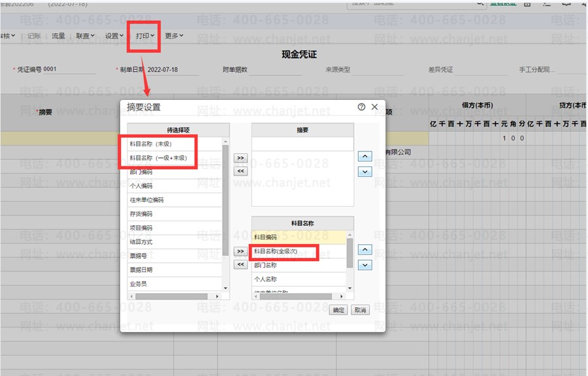Open the 打印 dropdown menu
Image resolution: width=588 pixels, height=376 pixels.
(145, 36)
